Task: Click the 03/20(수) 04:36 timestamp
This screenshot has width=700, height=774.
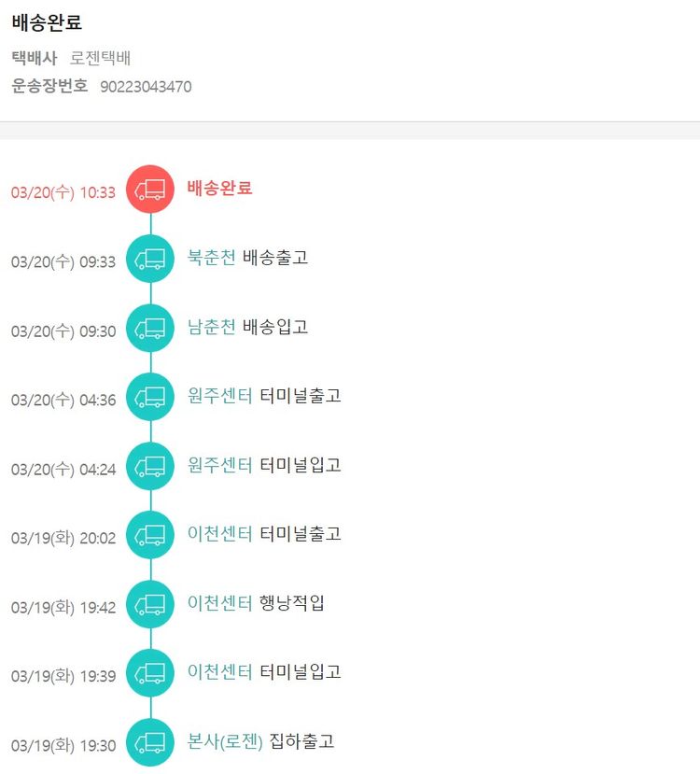Action: pyautogui.click(x=63, y=400)
